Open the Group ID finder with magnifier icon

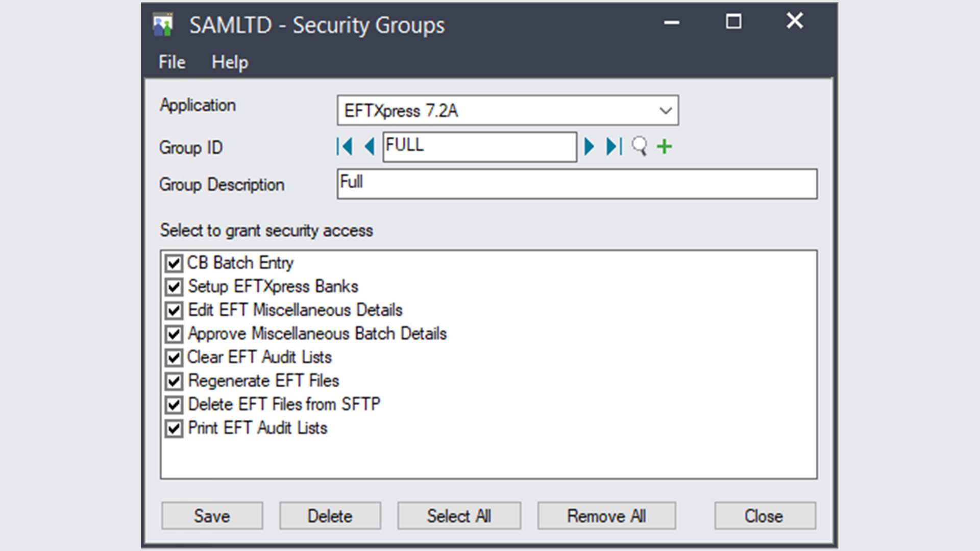639,146
